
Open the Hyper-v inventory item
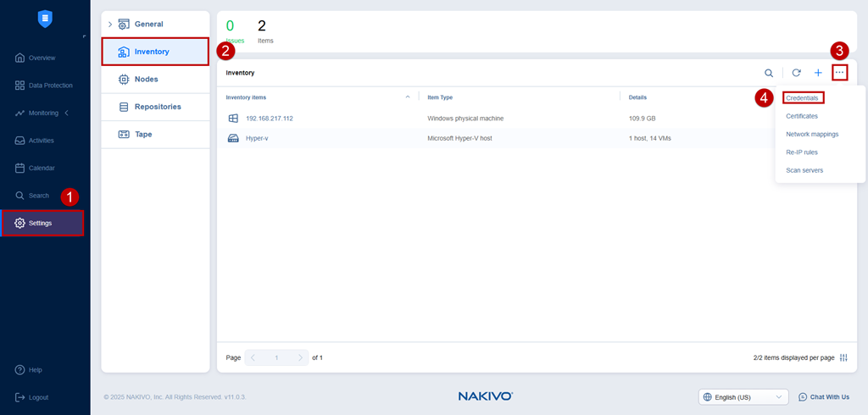258,138
